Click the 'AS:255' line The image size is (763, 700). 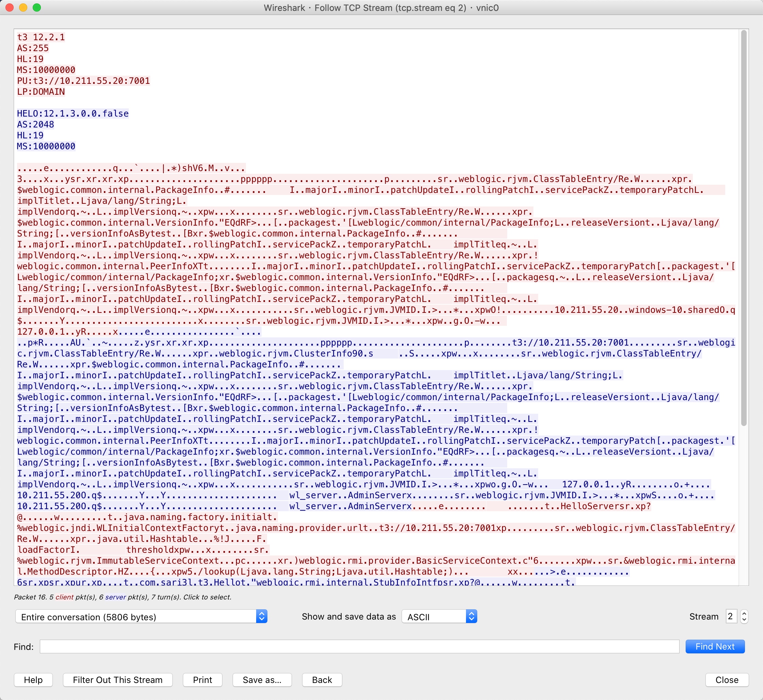(33, 48)
